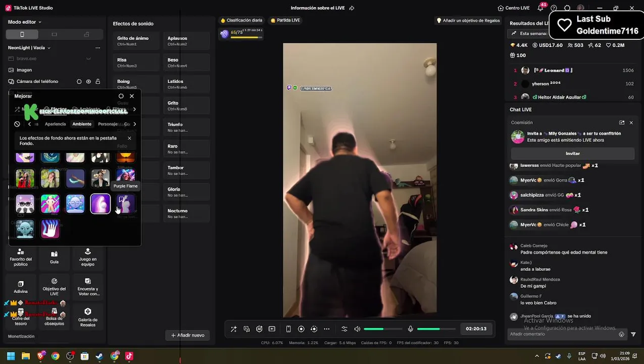The width and height of the screenshot is (644, 364).
Task: Open the three-dots more options in bottom toolbar
Action: [326, 329]
